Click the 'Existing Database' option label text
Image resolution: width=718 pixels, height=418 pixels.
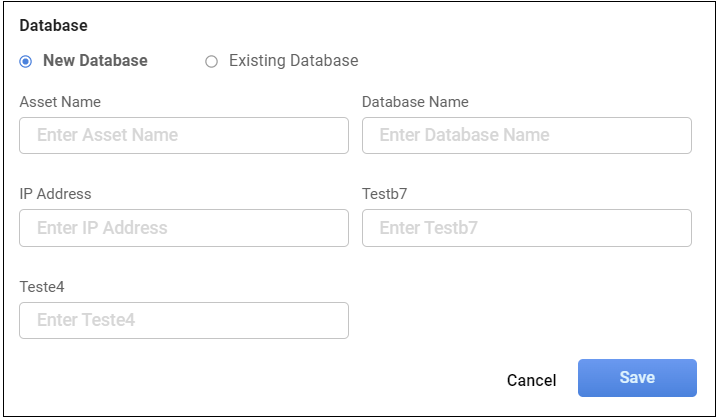click(x=293, y=61)
